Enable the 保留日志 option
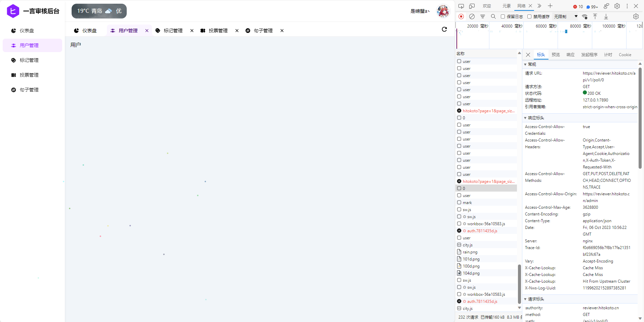This screenshot has height=322, width=644. coord(502,16)
